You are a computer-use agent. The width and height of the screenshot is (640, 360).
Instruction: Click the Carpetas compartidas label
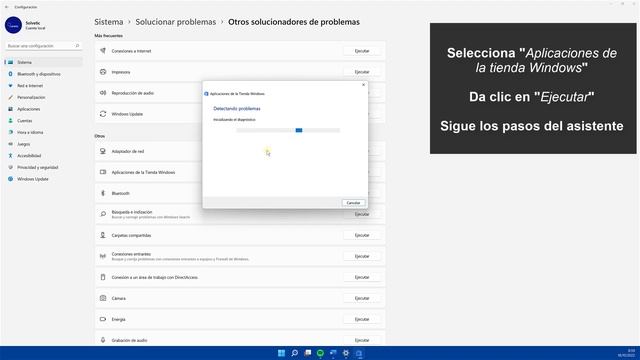[131, 235]
